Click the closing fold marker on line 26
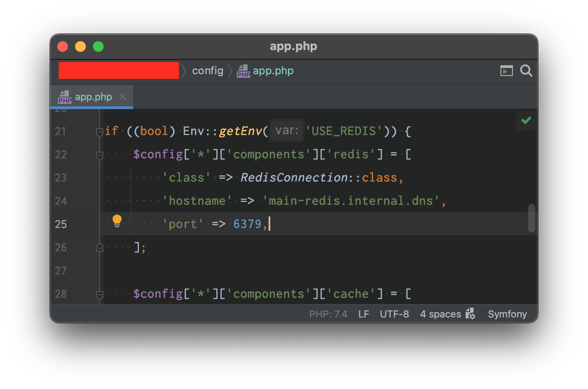The image size is (588, 389). pyautogui.click(x=99, y=247)
